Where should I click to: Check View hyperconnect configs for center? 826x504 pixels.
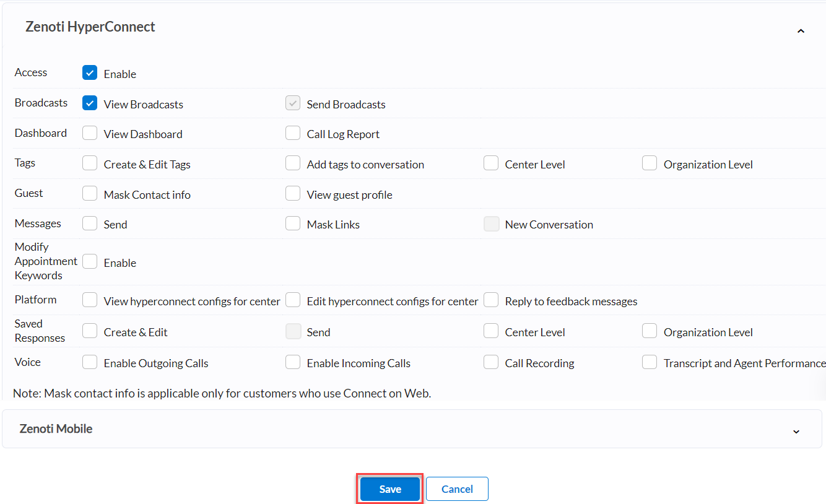coord(90,300)
